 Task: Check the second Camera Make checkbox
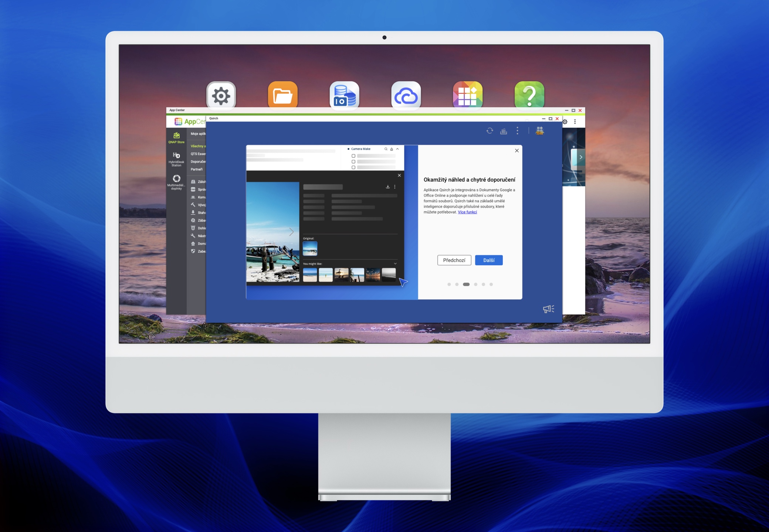(x=353, y=162)
